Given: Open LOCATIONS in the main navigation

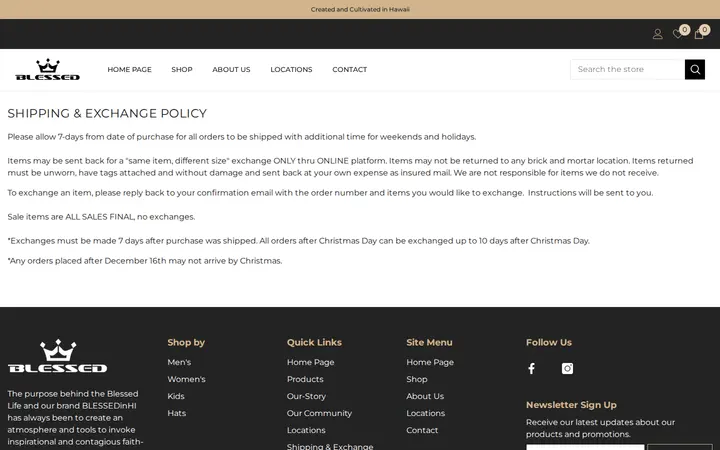Looking at the screenshot, I should 291,69.
